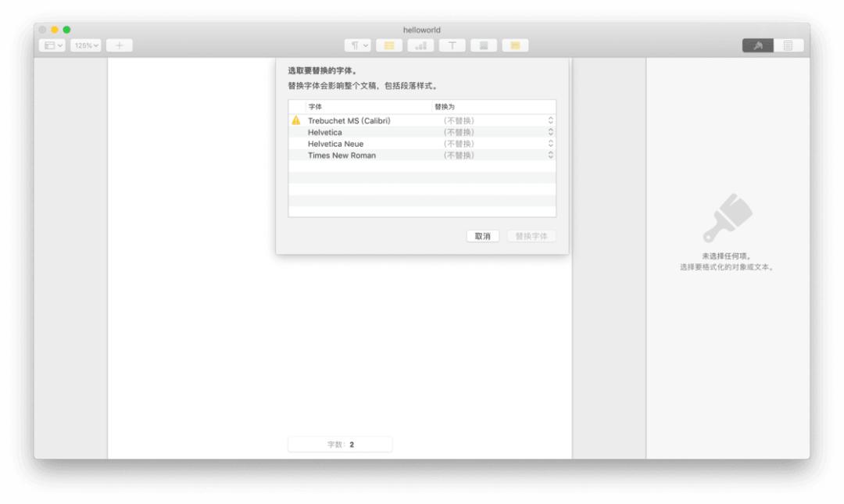
Task: Open the Chart insert tool
Action: click(x=420, y=45)
